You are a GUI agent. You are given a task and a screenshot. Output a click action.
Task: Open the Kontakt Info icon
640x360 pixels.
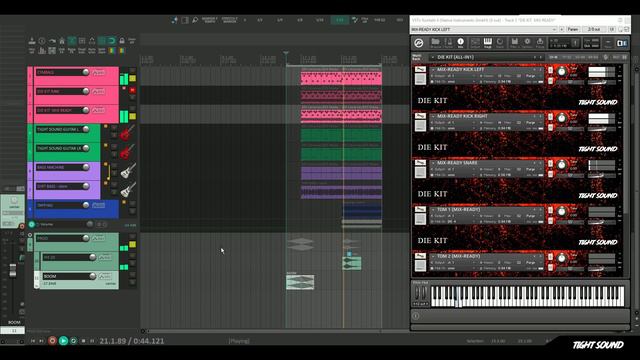tap(460, 43)
